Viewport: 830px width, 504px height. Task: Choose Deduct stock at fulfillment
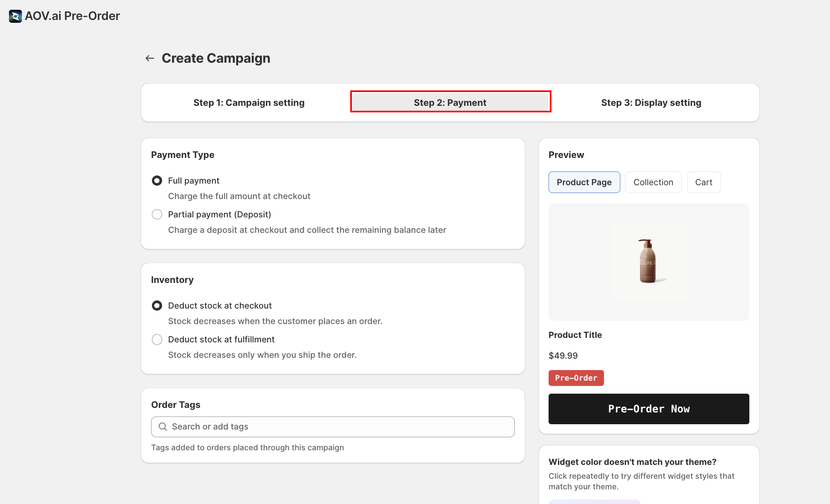(x=157, y=339)
